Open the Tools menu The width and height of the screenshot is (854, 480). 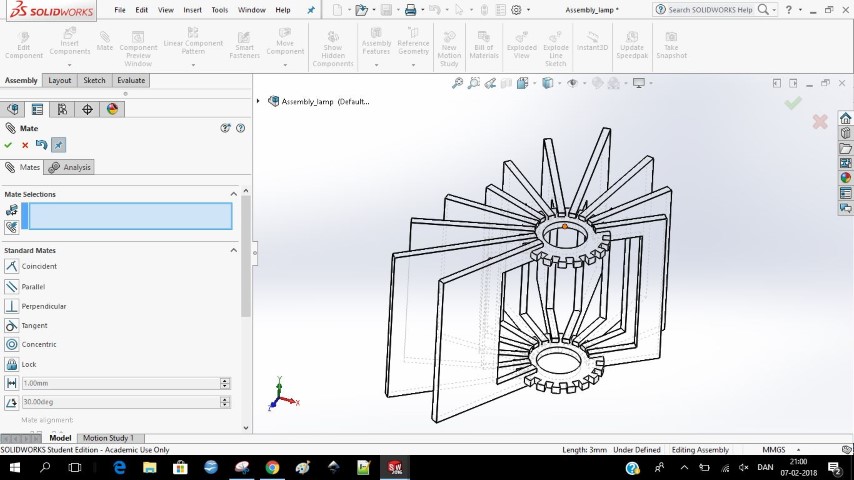click(x=219, y=10)
